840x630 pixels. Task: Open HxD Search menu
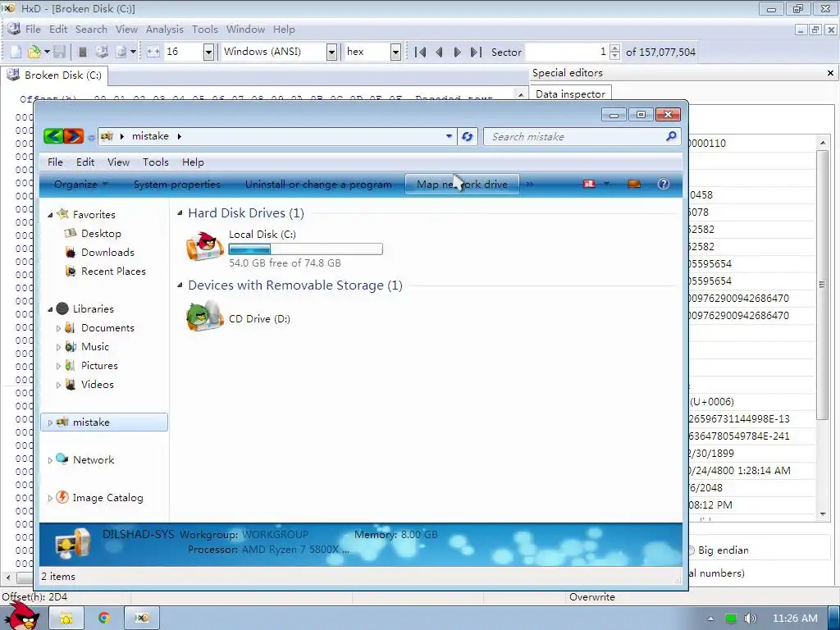pos(91,30)
